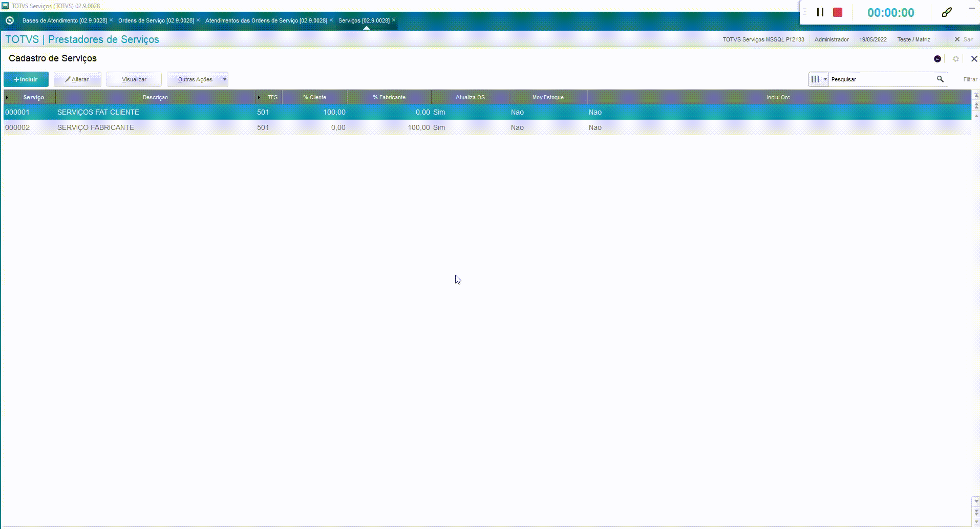980x529 pixels.
Task: Minimize the recorder toolbar window
Action: click(x=971, y=9)
